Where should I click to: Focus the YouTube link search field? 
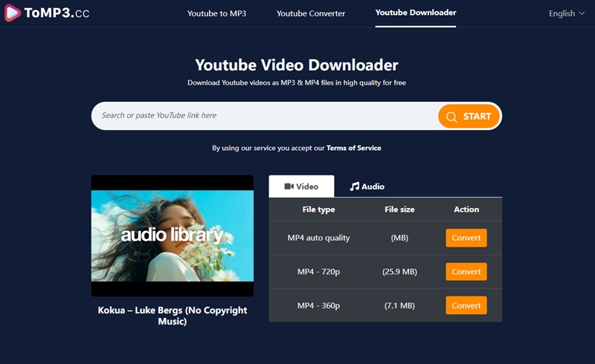point(264,116)
